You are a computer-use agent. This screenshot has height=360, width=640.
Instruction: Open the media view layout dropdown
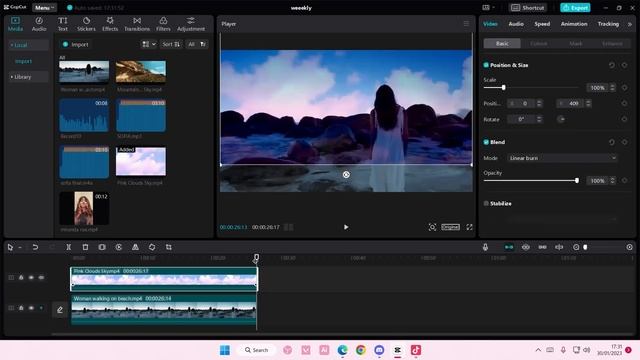pyautogui.click(x=149, y=44)
